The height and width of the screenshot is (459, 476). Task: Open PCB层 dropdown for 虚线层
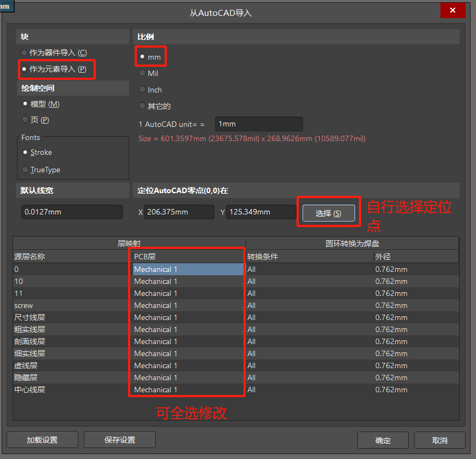(x=188, y=365)
